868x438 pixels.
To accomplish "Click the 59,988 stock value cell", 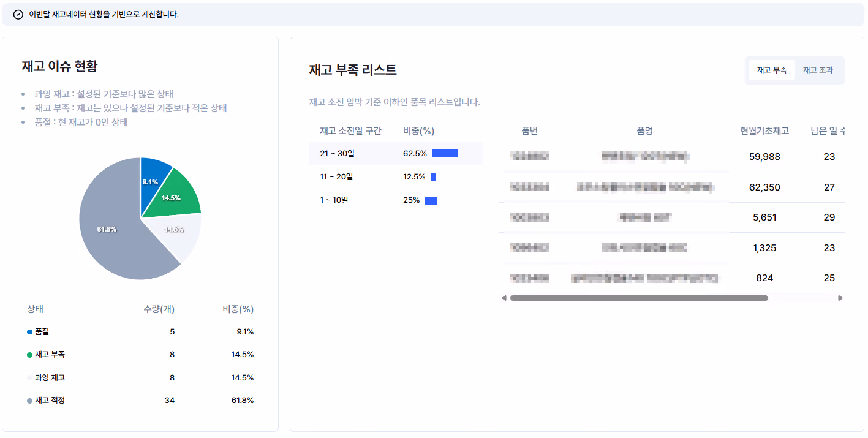I will click(x=764, y=157).
